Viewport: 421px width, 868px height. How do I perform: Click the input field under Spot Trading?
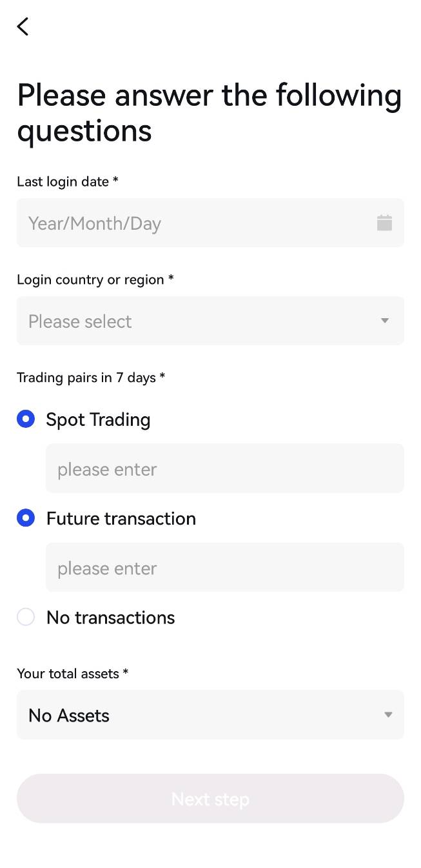(225, 469)
